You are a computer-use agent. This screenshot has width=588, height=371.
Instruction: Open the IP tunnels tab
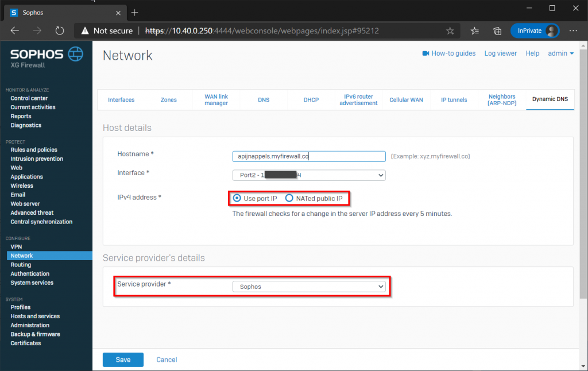(x=454, y=100)
